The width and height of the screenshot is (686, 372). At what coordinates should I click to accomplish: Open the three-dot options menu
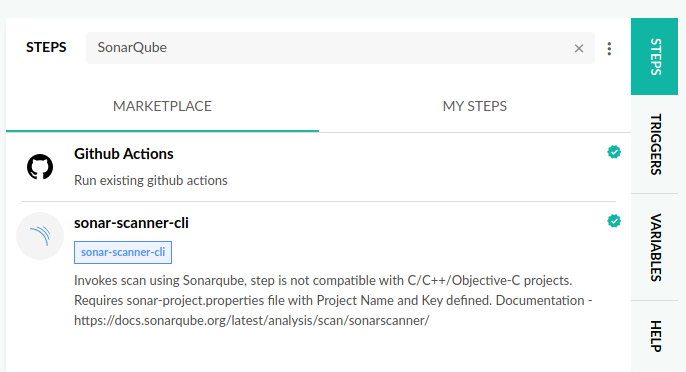pos(609,49)
